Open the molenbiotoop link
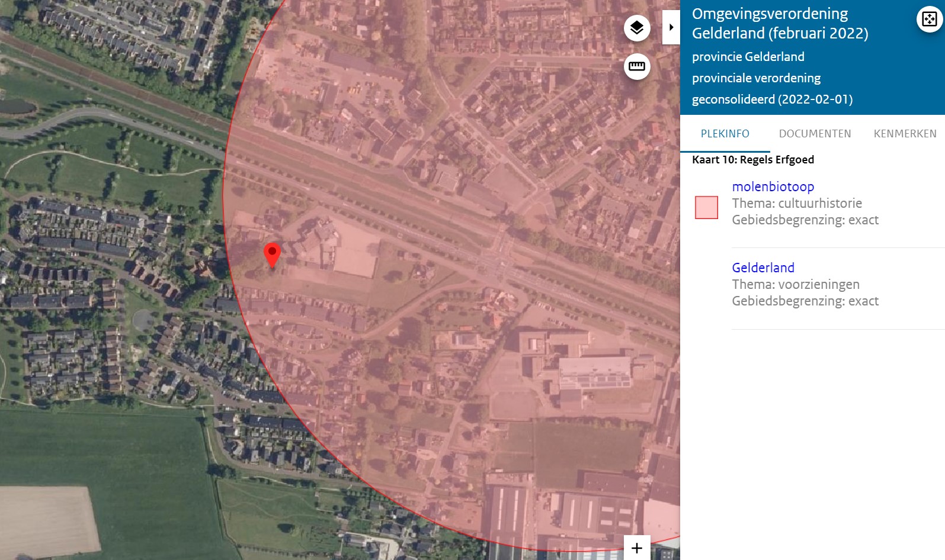This screenshot has height=560, width=945. coord(773,186)
